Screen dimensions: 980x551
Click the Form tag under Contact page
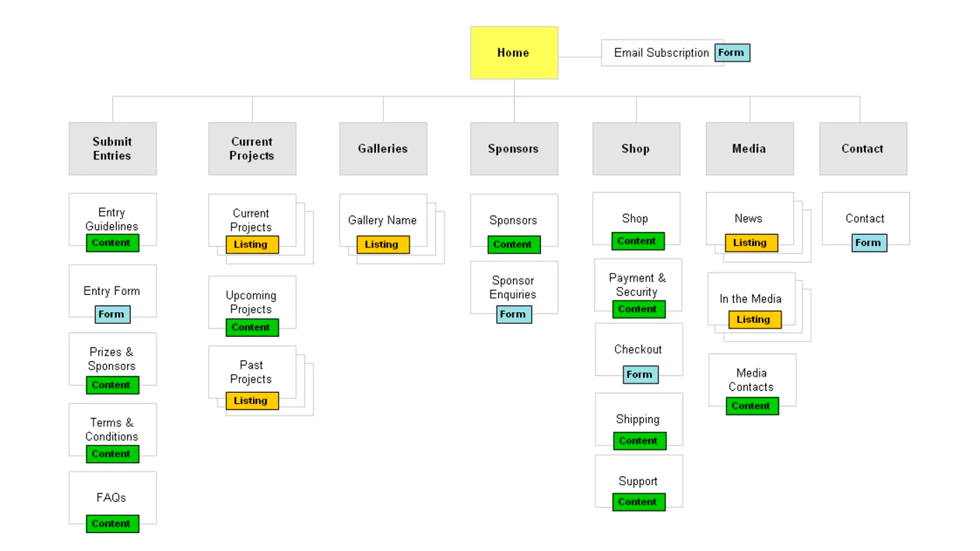click(x=869, y=243)
